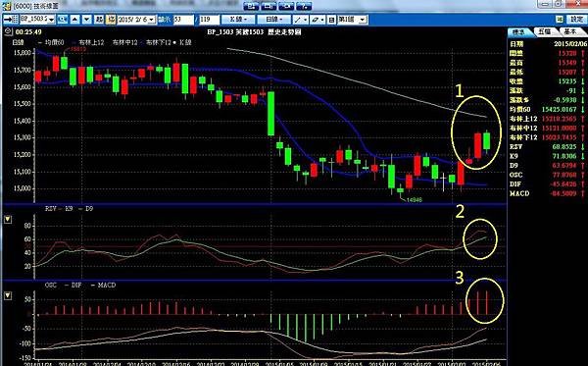Click the clock icon beside 00:25:49
The width and height of the screenshot is (588, 366).
point(8,32)
